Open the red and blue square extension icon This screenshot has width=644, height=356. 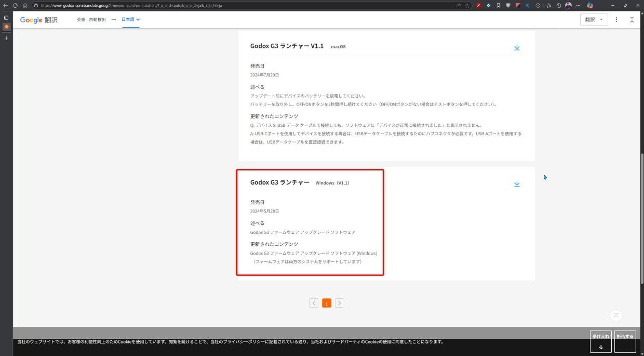point(518,5)
